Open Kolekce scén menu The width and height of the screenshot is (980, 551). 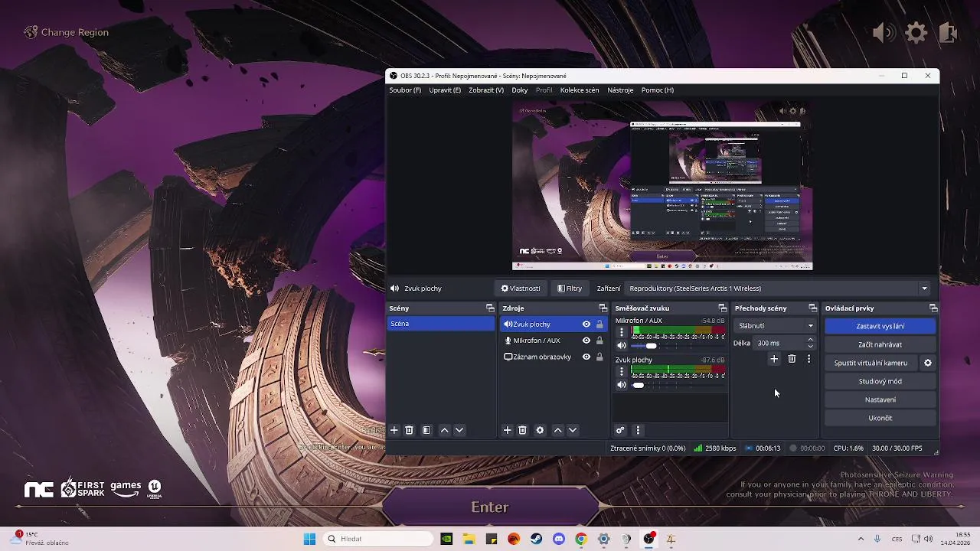580,90
